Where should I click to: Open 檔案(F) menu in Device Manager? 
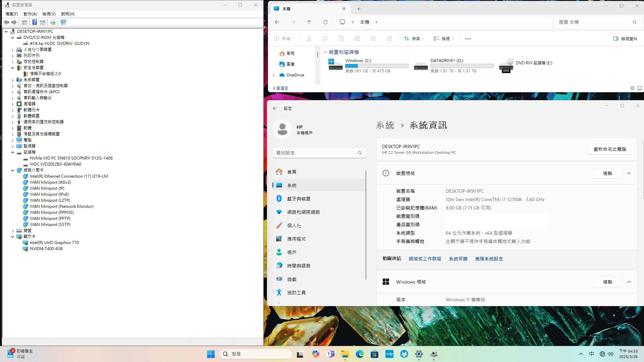tap(12, 14)
